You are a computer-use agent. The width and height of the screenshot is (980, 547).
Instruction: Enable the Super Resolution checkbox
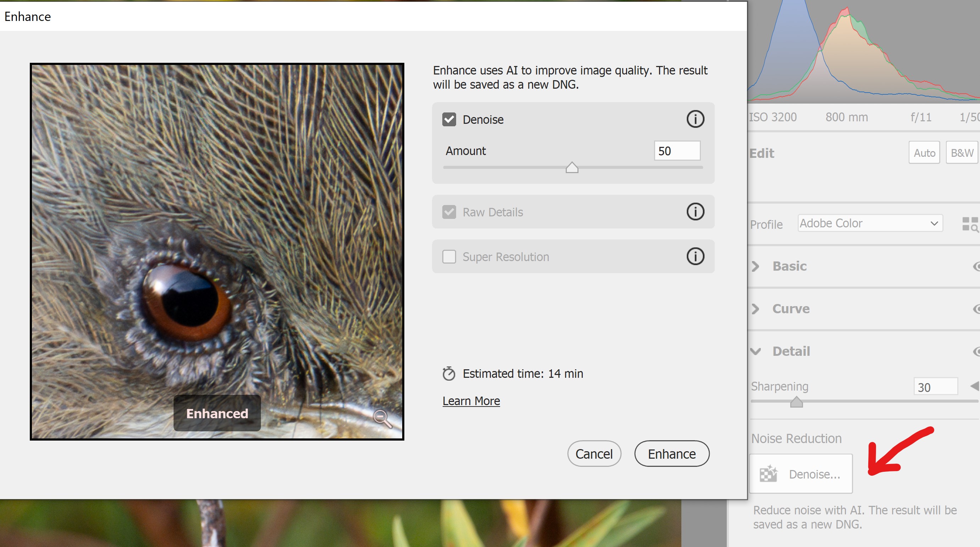(x=449, y=256)
